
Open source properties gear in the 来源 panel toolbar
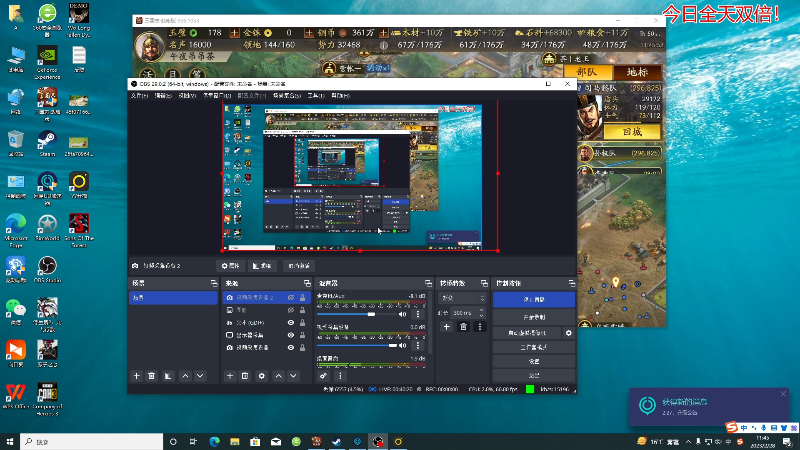click(262, 376)
